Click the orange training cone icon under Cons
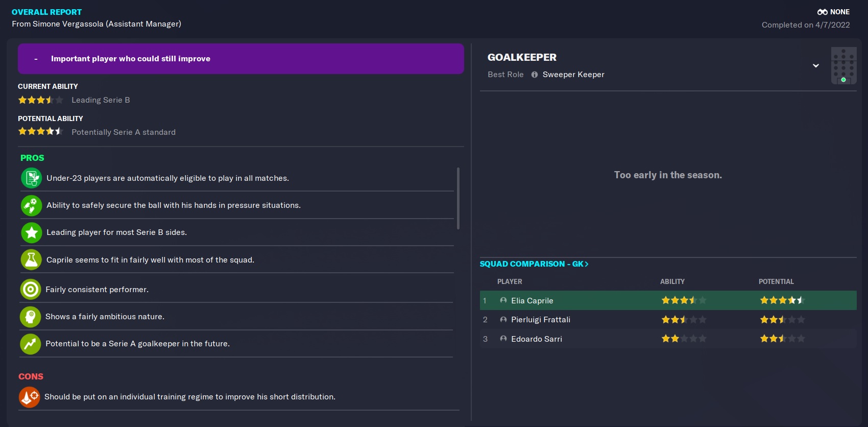 click(x=29, y=397)
